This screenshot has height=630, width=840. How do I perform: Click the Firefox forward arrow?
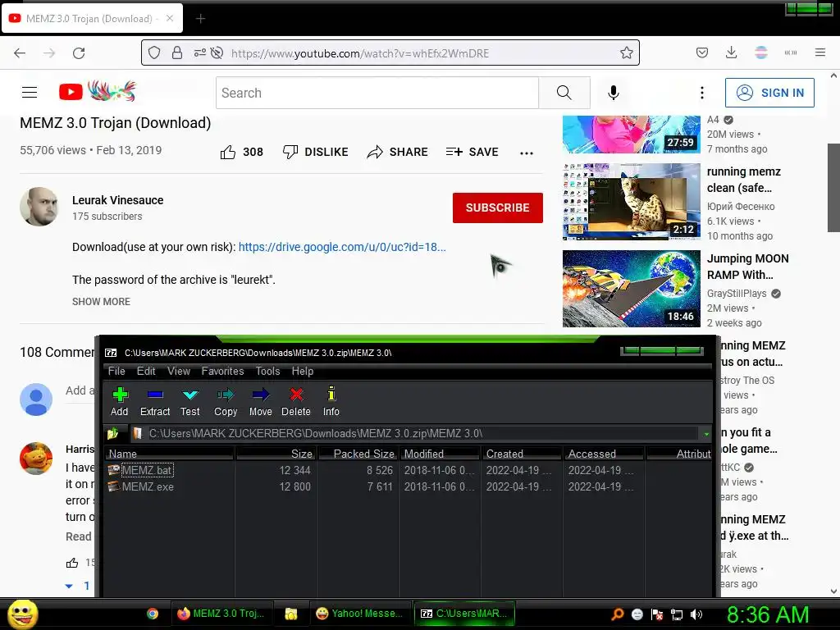[49, 52]
